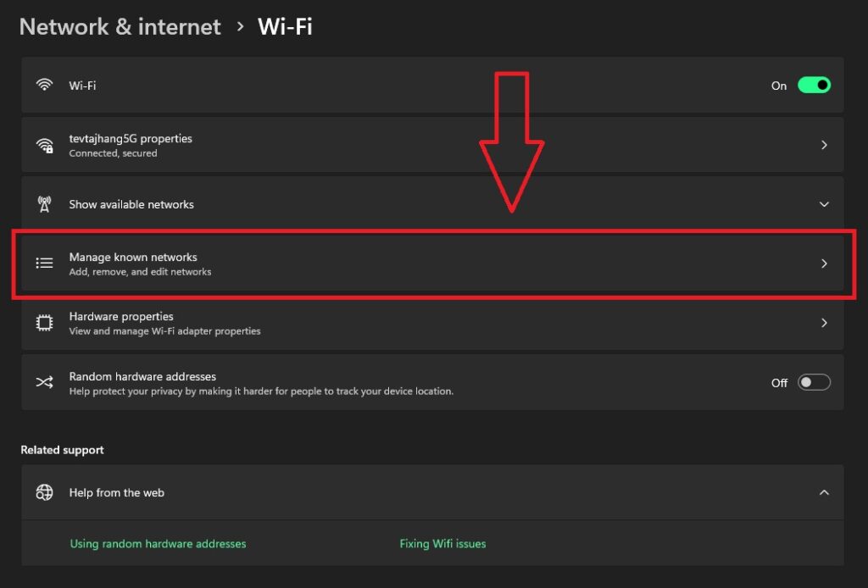Click the globe icon beside Help from the web
This screenshot has width=868, height=588.
click(x=44, y=492)
